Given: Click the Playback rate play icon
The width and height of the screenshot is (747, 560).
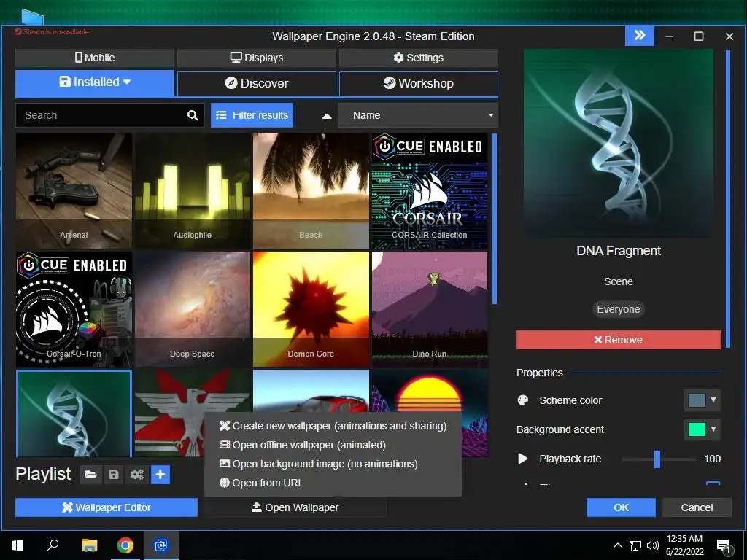Looking at the screenshot, I should point(522,459).
